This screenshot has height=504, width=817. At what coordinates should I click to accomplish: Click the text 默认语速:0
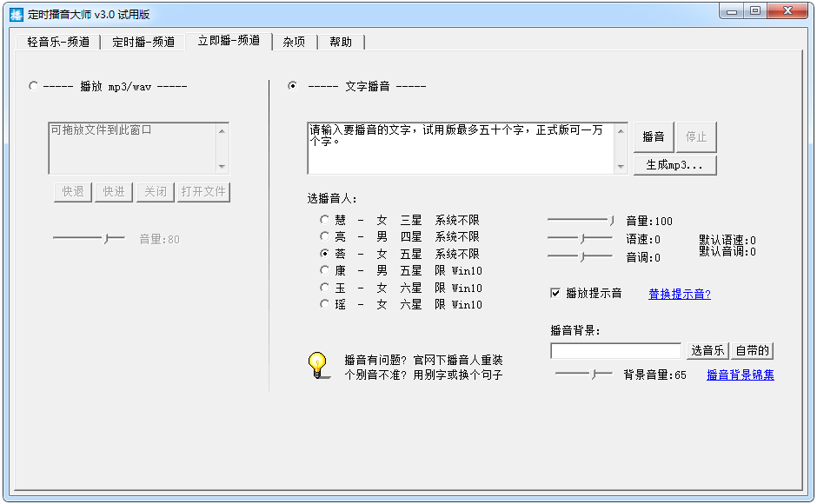[727, 241]
